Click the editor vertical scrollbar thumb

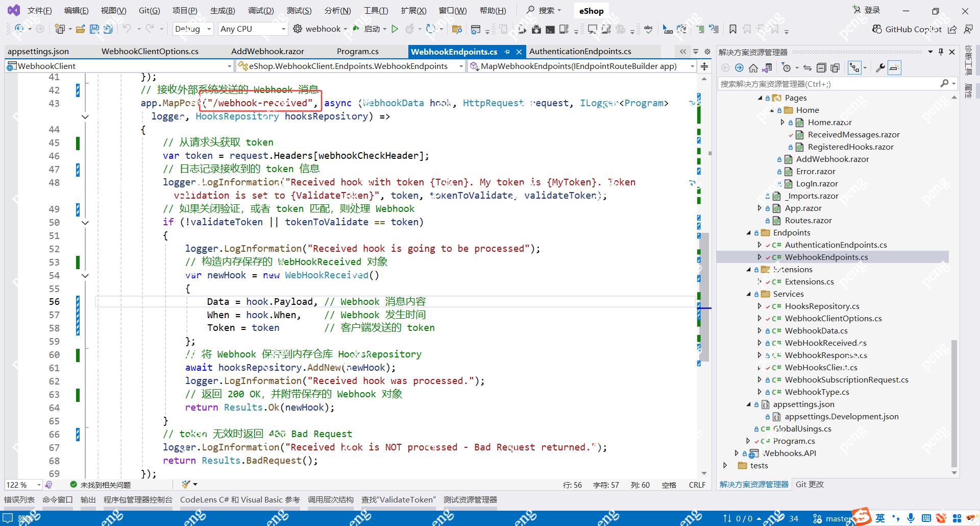pyautogui.click(x=704, y=296)
